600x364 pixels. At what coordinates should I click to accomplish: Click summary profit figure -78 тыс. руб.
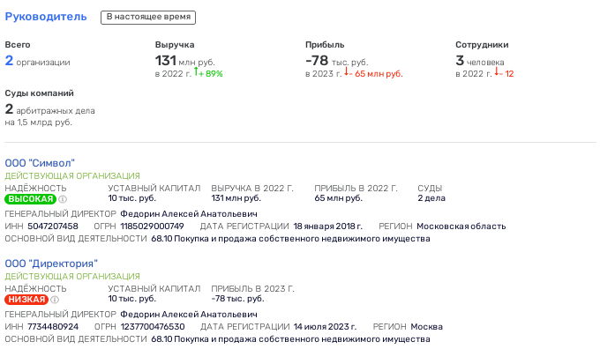coord(337,61)
